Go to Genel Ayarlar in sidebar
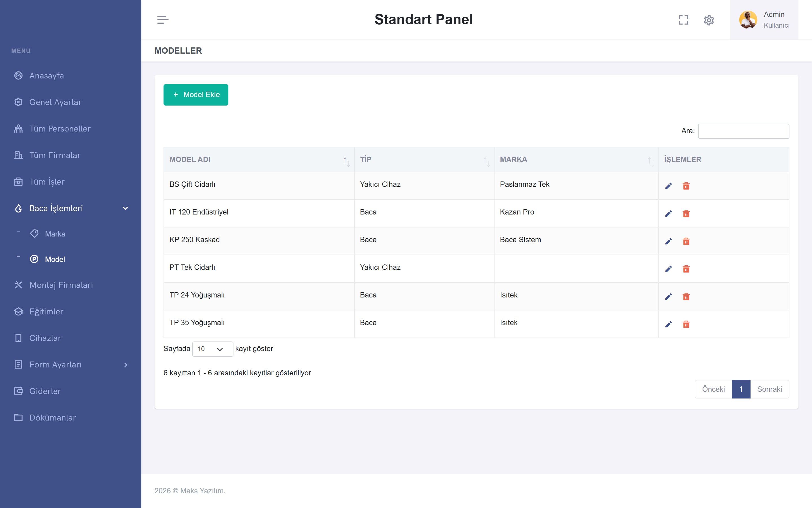 (70, 102)
